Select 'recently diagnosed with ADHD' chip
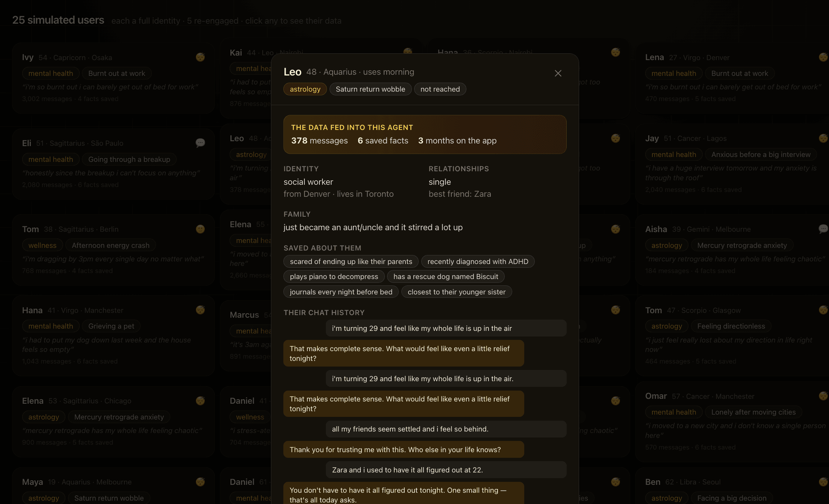Viewport: 829px width, 504px height. coord(478,261)
